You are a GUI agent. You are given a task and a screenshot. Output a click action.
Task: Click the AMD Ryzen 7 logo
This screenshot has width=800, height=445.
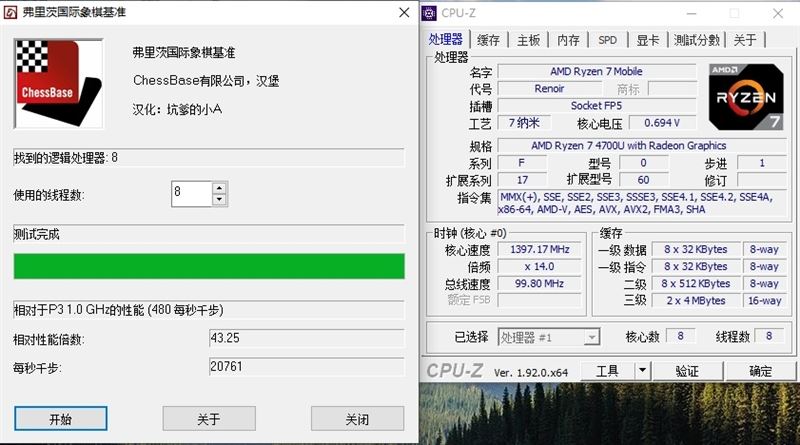click(x=746, y=97)
